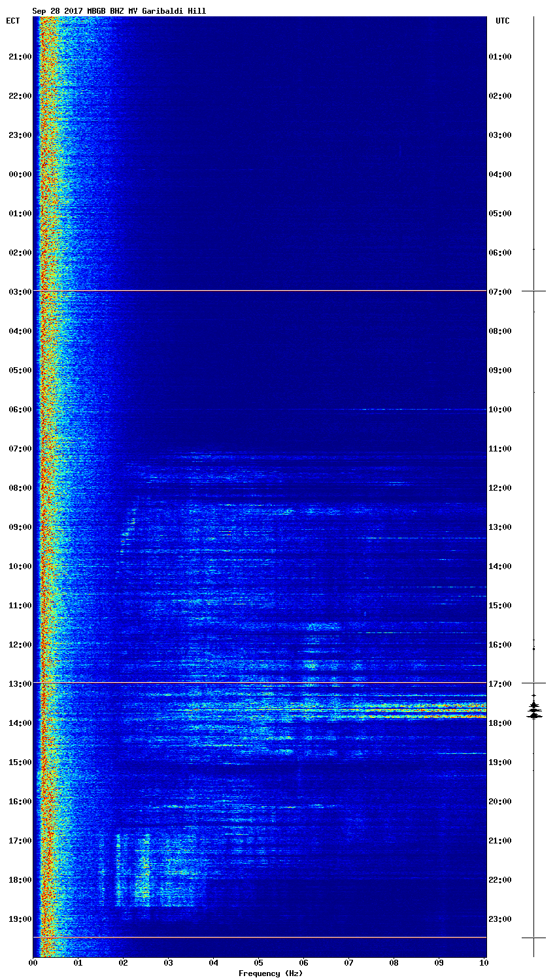Click the ECT axis header label
Screen dimensions: 557x980
pyautogui.click(x=13, y=21)
